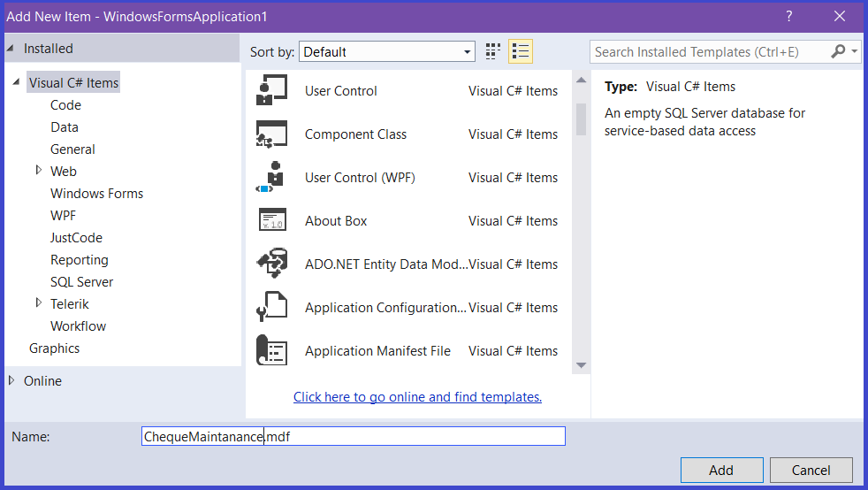Viewport: 868px width, 490px height.
Task: Select ADO.NET Entity Data Model icon
Action: coord(271,264)
